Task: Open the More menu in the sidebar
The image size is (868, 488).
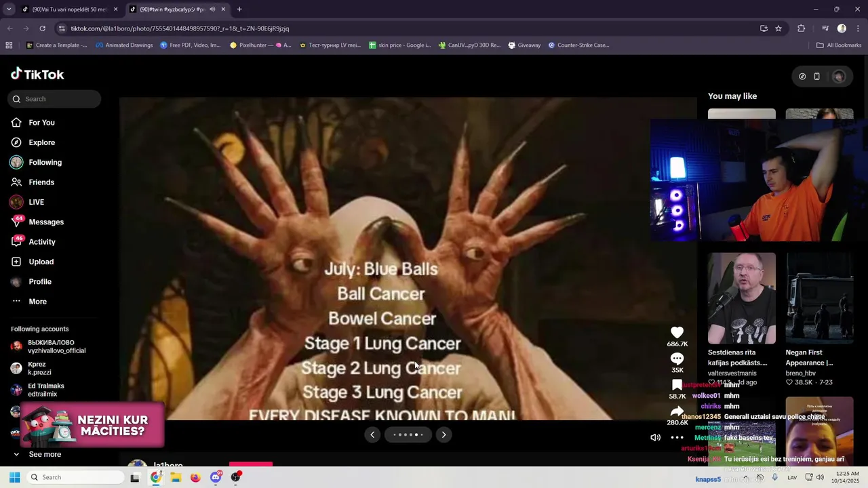Action: pos(29,302)
